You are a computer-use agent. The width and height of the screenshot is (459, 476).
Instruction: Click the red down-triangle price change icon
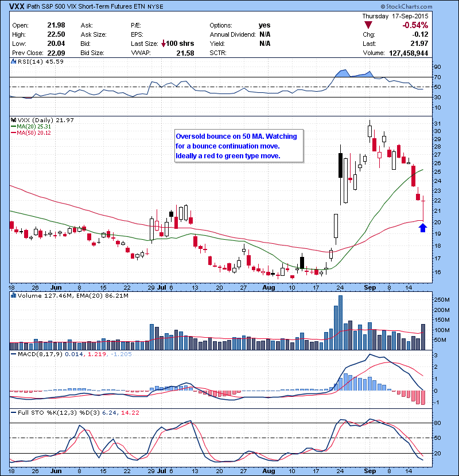[x=368, y=25]
